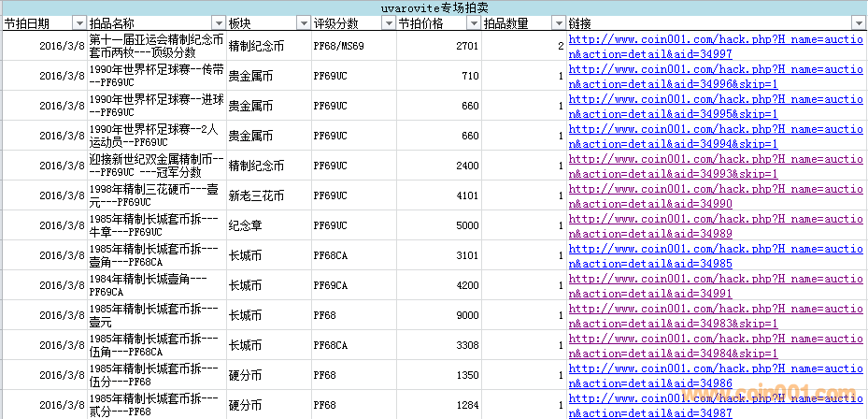
Task: Open the 评级分数 filter dropdown
Action: pos(389,23)
